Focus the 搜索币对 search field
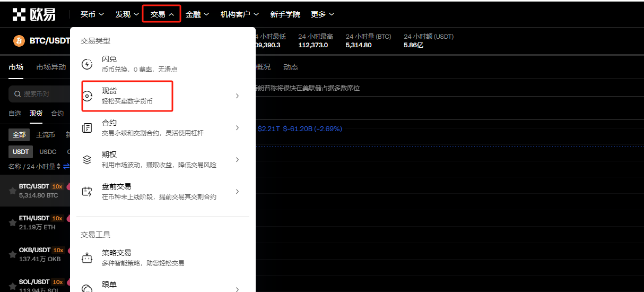 pos(40,94)
